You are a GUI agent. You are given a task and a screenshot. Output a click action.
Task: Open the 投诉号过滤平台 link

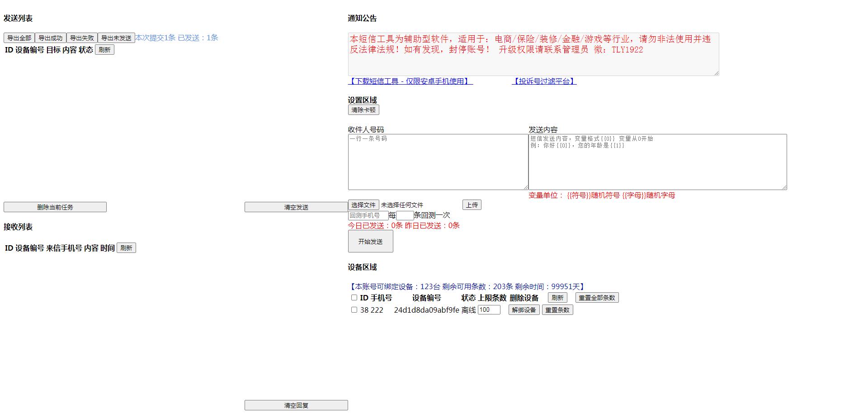(x=544, y=81)
